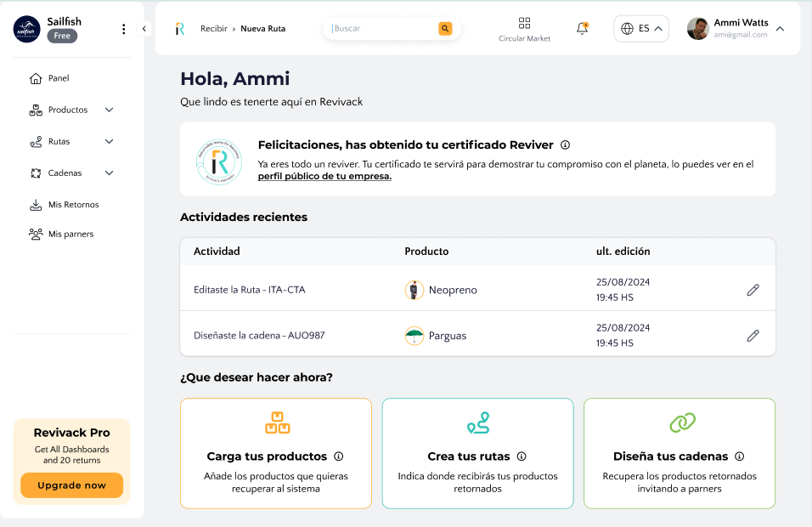
Task: Open Mis Retornos in the sidebar
Action: [73, 205]
